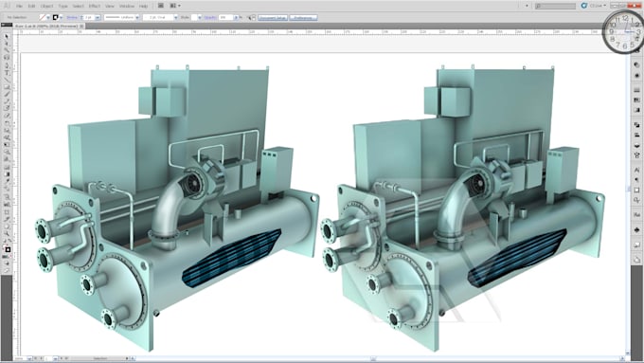This screenshot has height=363, width=644.
Task: Open the Edit menu
Action: [x=31, y=7]
